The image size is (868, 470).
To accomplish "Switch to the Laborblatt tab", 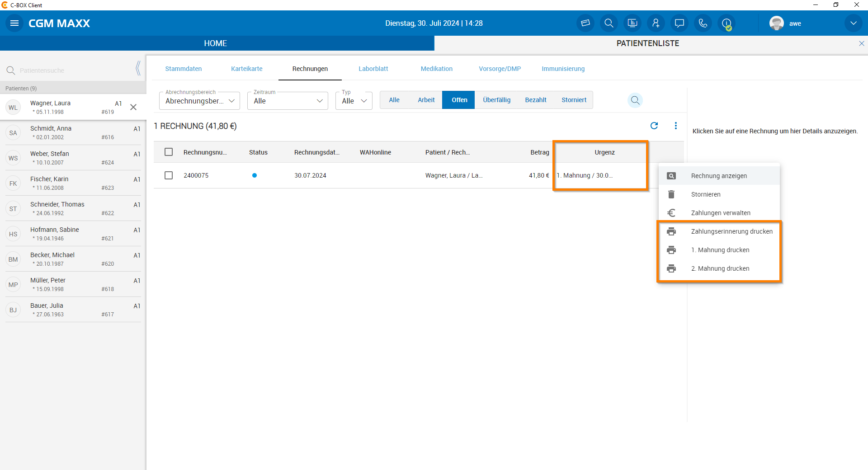I will pyautogui.click(x=373, y=69).
